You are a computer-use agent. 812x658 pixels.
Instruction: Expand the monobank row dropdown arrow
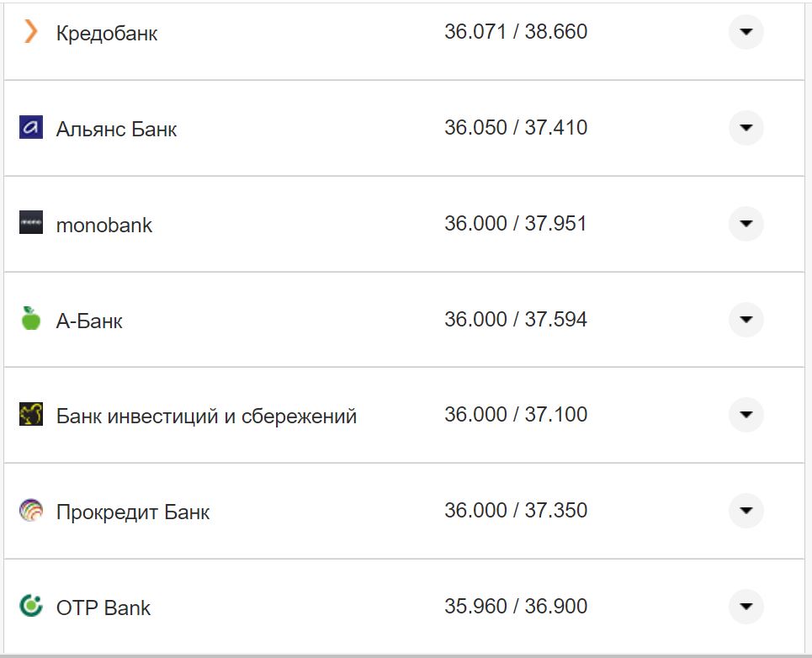[x=746, y=224]
